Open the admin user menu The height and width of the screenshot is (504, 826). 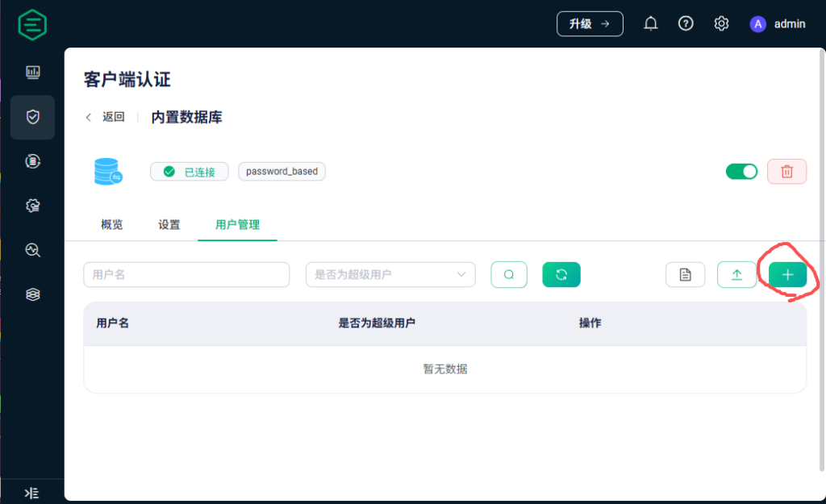point(778,23)
